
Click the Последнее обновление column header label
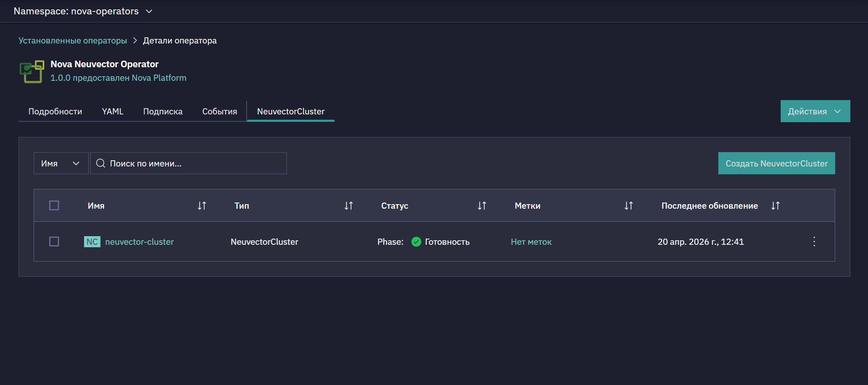[x=709, y=206]
